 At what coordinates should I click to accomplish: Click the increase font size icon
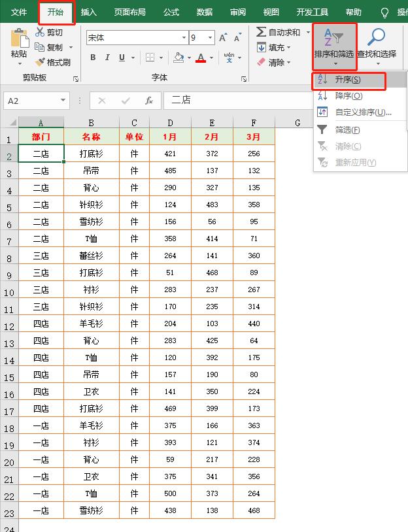(x=224, y=38)
